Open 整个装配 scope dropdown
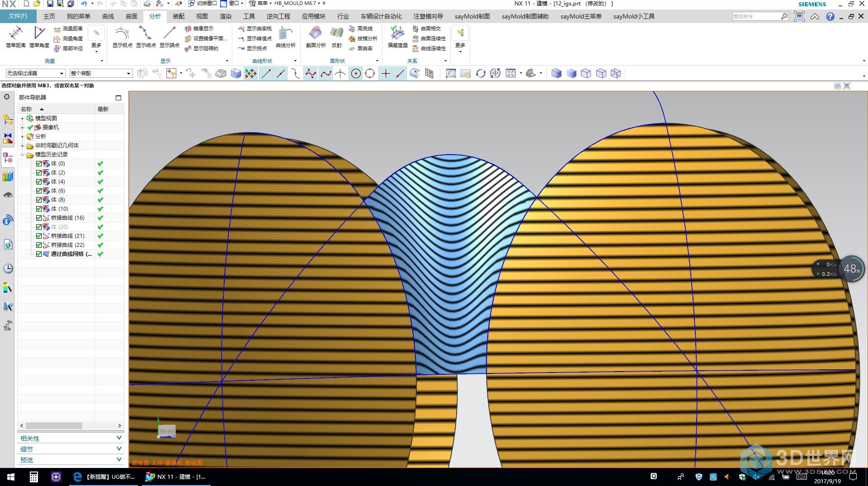Image resolution: width=868 pixels, height=486 pixels. (x=100, y=73)
